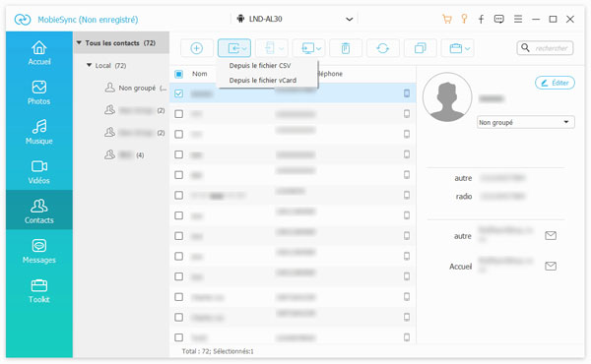Open the feedback chat icon
The width and height of the screenshot is (591, 364).
click(499, 19)
